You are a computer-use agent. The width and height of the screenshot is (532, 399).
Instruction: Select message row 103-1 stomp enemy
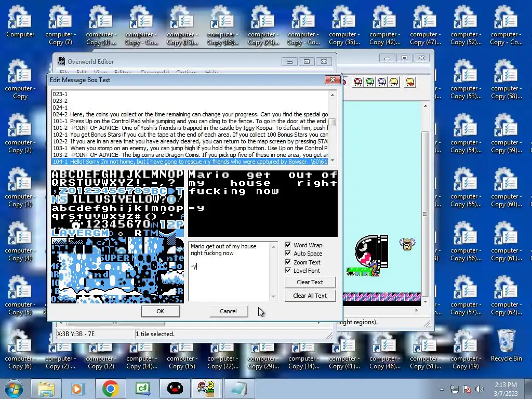click(190, 148)
